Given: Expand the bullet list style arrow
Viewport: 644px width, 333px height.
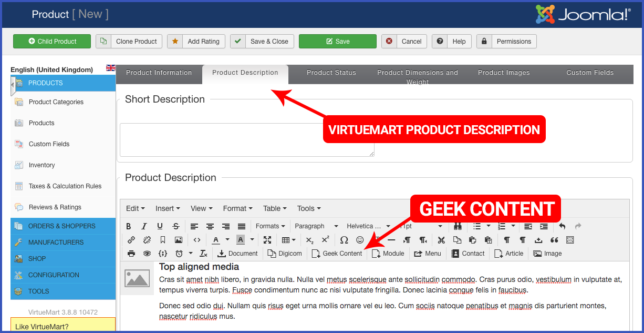Looking at the screenshot, I should point(489,226).
